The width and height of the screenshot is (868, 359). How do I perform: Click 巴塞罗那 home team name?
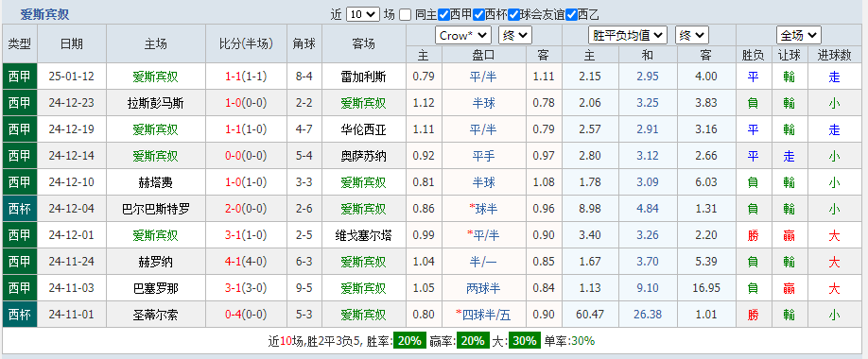(156, 289)
